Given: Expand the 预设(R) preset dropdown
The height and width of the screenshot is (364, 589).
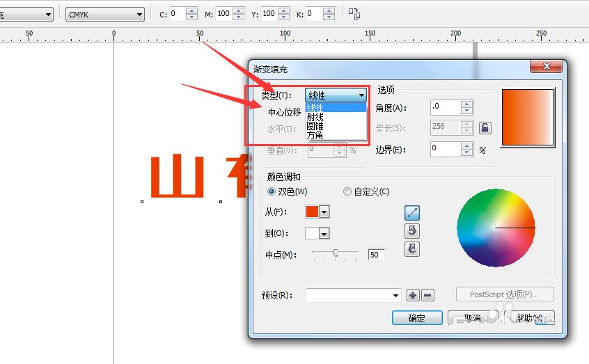Looking at the screenshot, I should 395,295.
